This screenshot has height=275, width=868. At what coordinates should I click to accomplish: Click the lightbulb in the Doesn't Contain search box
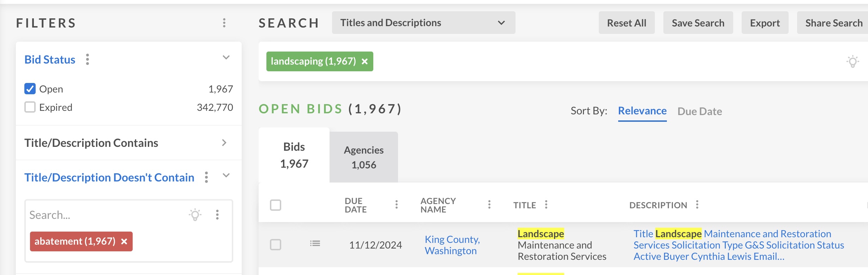click(195, 215)
